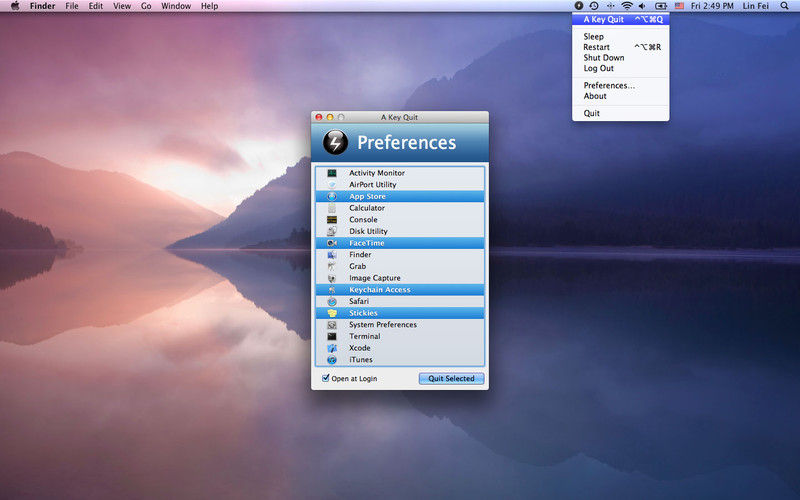Select Restart in the status menu
800x500 pixels.
click(x=620, y=47)
